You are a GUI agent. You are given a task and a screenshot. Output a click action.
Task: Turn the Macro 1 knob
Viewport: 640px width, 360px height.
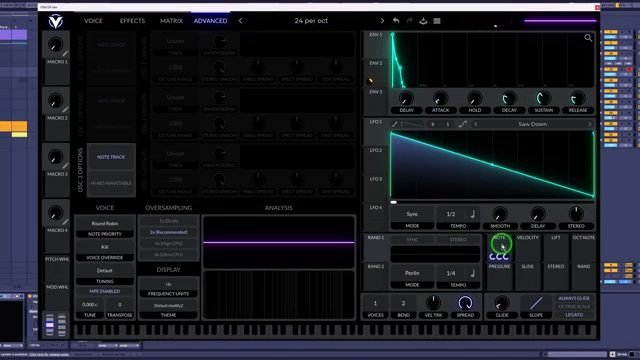point(56,44)
